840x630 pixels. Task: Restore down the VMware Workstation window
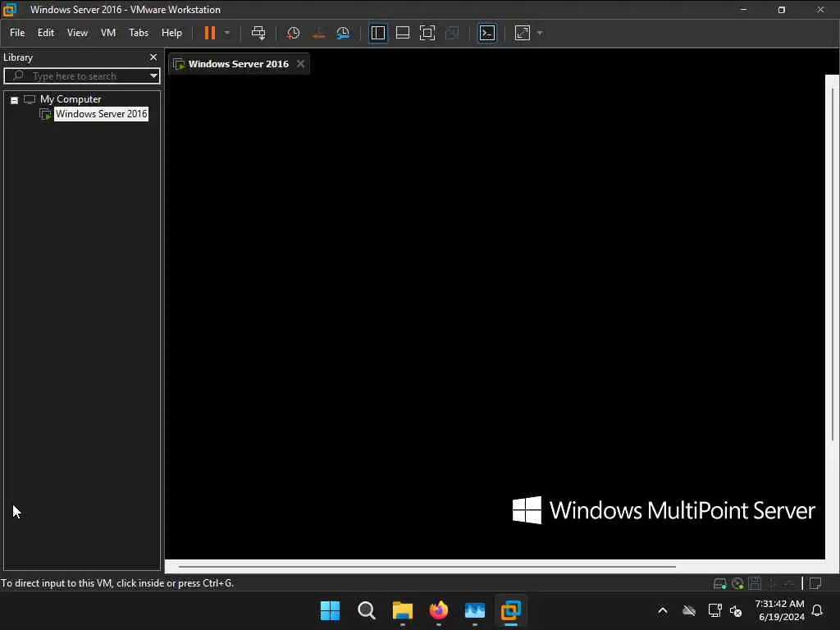click(782, 10)
